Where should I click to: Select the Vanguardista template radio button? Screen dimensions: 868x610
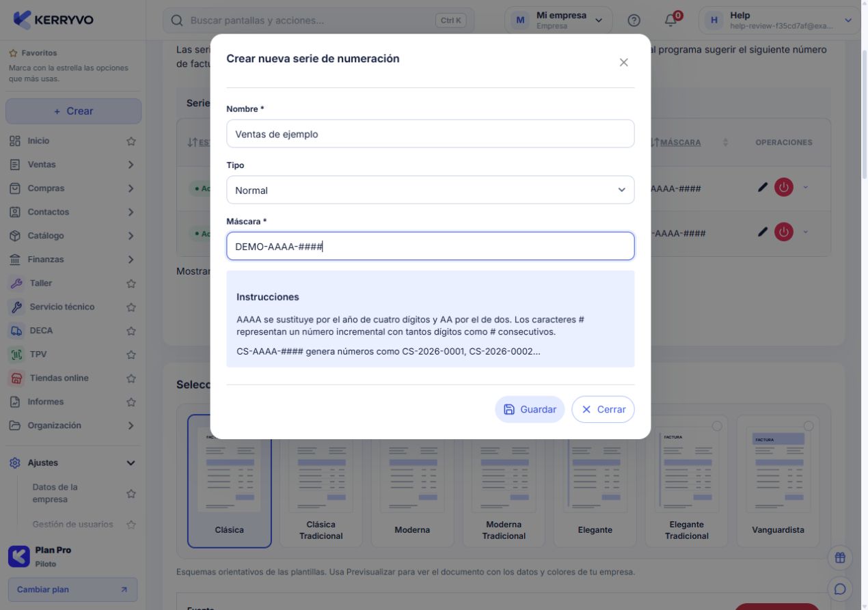point(809,426)
